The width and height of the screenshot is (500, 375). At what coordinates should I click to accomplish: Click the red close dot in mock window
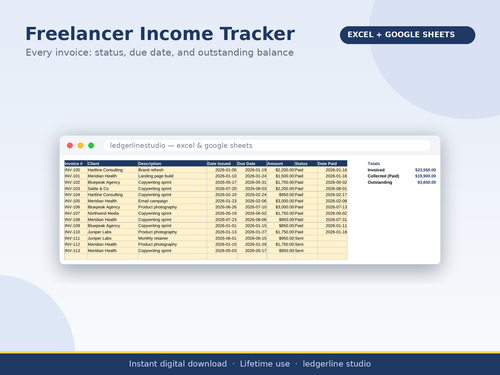(x=70, y=145)
